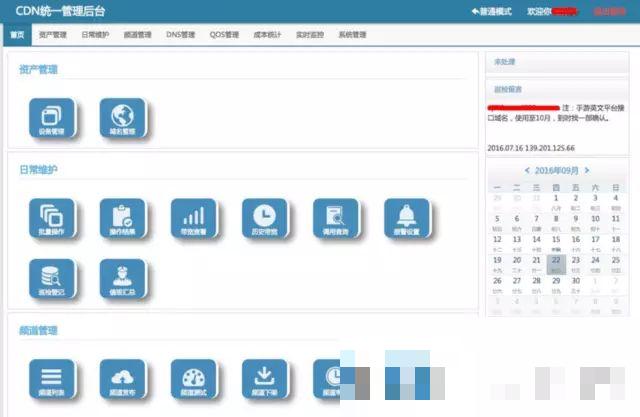Screen dimensions: 640x417
Task: Click the 欢迎您 user greeting
Action: pyautogui.click(x=552, y=11)
